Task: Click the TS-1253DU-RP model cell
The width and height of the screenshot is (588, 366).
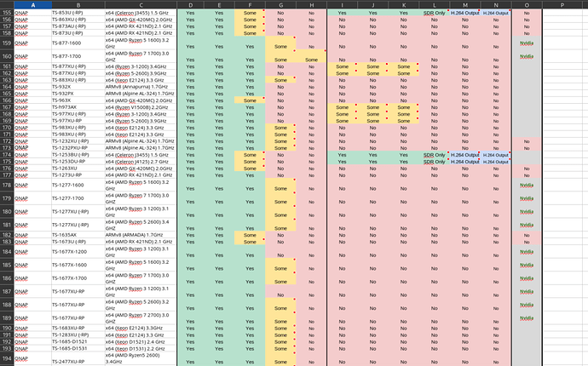Action: [78, 162]
